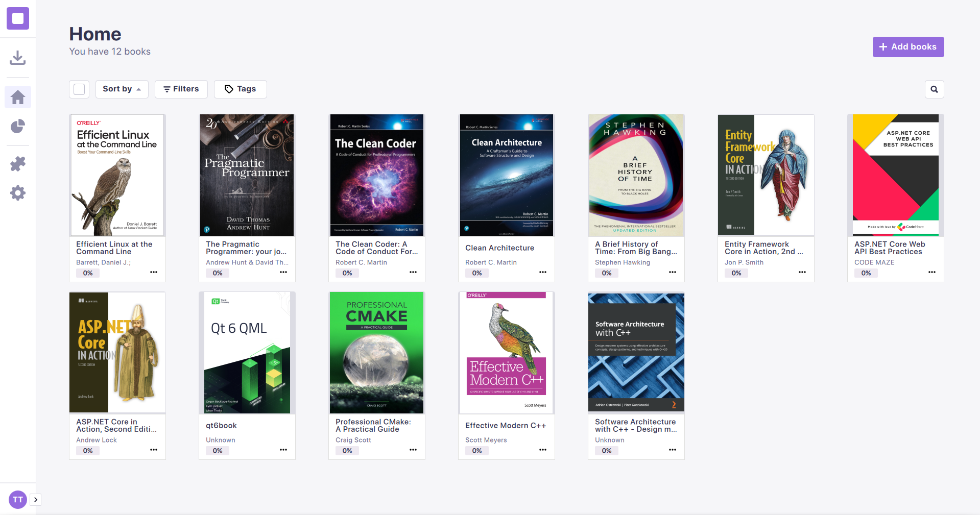Click the search magnifier icon
This screenshot has height=515, width=980.
[x=934, y=89]
